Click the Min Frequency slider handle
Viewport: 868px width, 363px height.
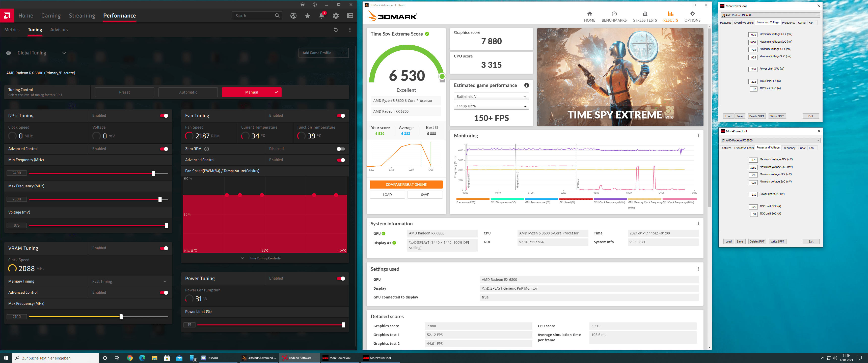coord(153,173)
